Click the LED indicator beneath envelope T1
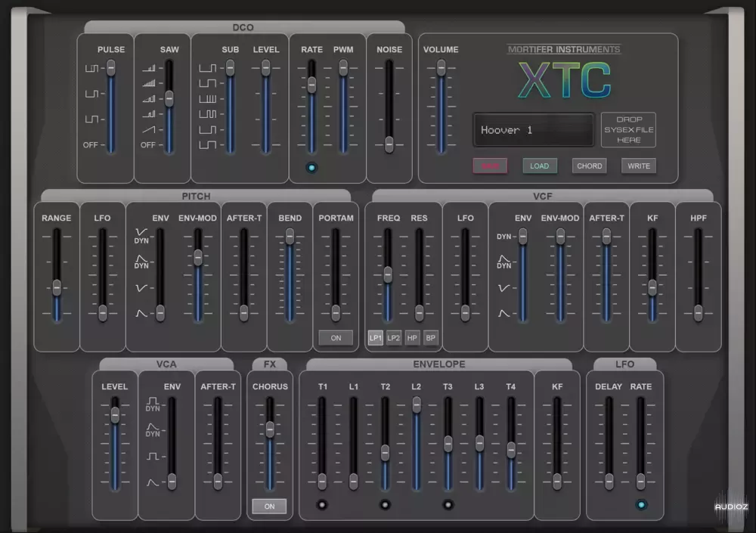Viewport: 756px width, 533px height. [x=322, y=505]
